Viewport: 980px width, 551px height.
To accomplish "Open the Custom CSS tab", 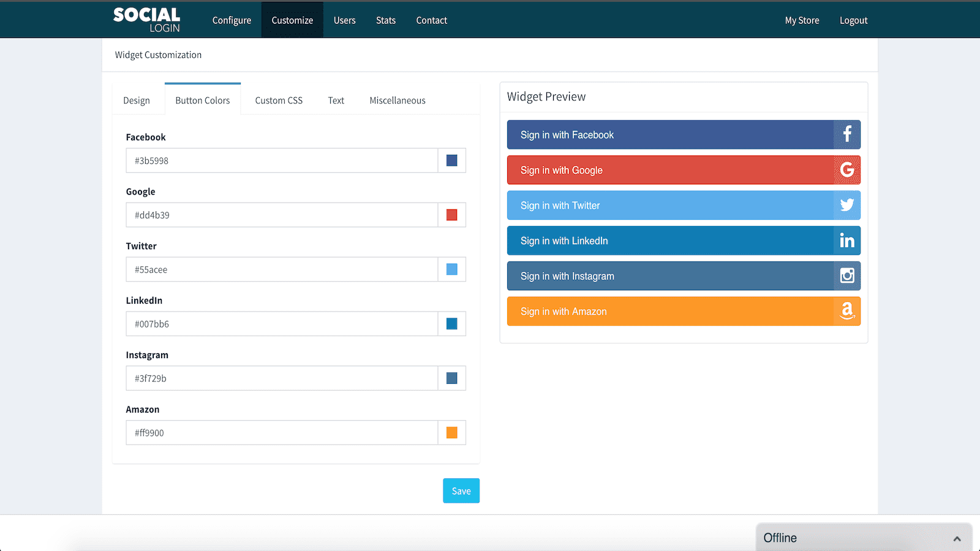I will 279,100.
